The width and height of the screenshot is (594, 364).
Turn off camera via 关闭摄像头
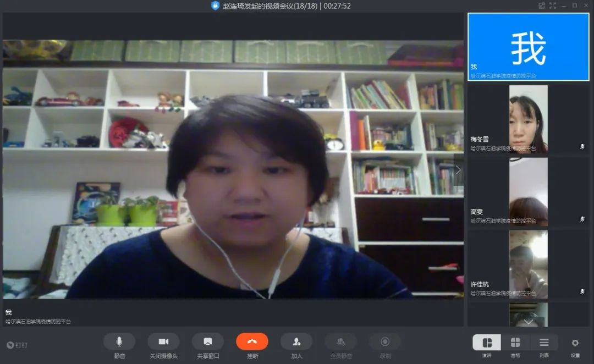163,341
